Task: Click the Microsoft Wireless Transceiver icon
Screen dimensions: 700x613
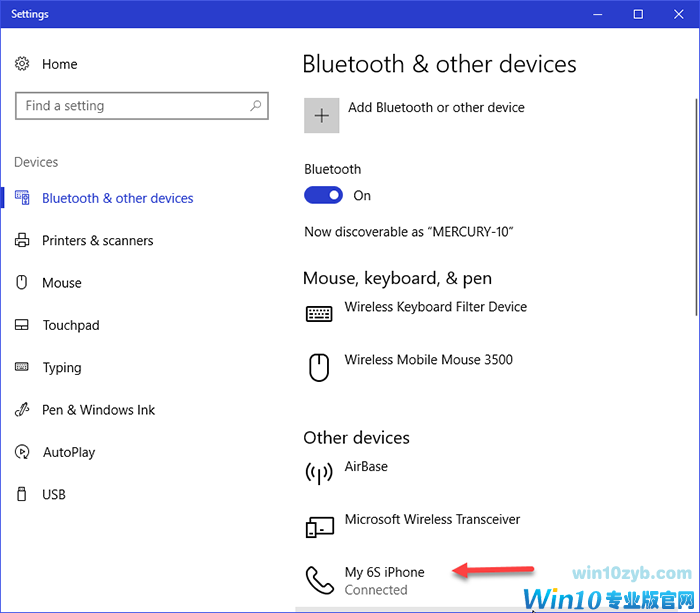Action: coord(319,526)
